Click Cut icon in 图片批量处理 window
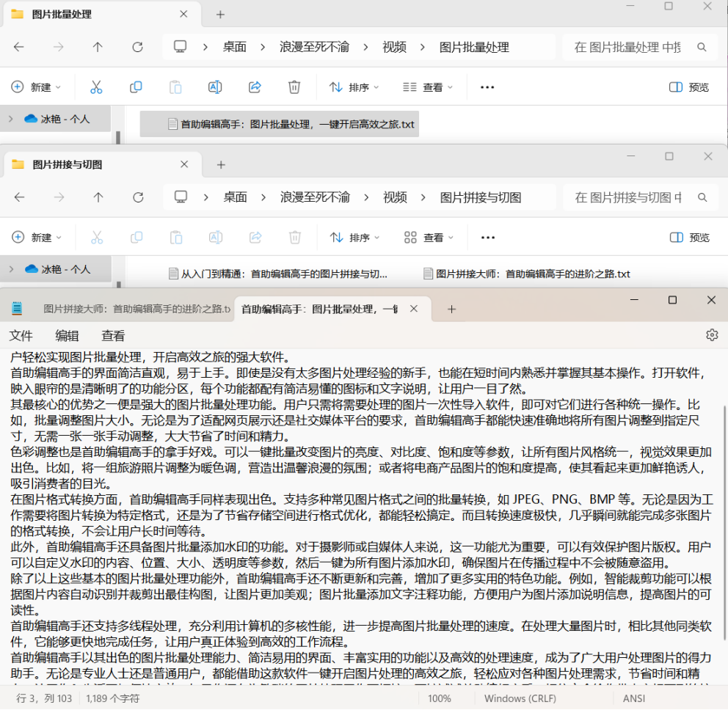This screenshot has width=728, height=710. 96,87
